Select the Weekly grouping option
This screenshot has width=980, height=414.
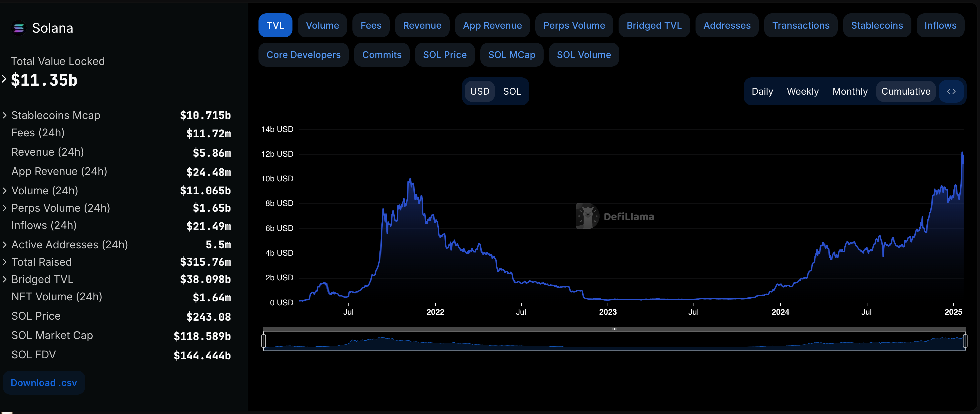[802, 91]
